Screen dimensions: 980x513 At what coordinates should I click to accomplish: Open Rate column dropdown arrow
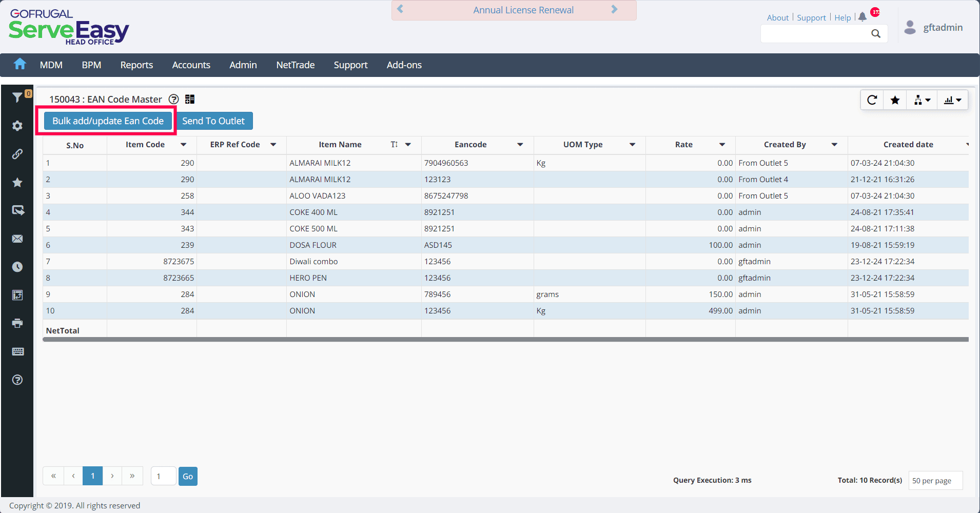(x=722, y=145)
